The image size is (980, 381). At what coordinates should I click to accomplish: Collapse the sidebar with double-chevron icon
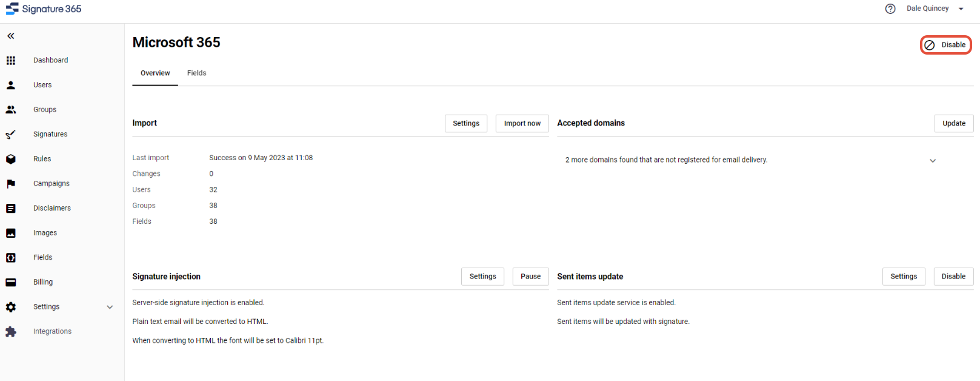click(x=11, y=36)
